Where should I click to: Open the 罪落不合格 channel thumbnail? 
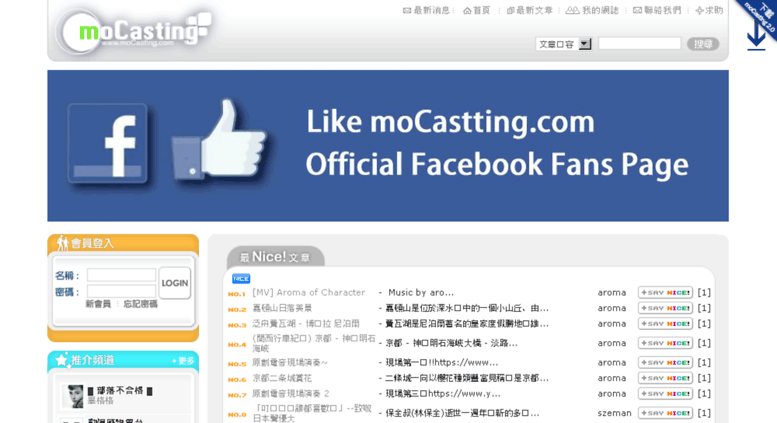[x=73, y=396]
